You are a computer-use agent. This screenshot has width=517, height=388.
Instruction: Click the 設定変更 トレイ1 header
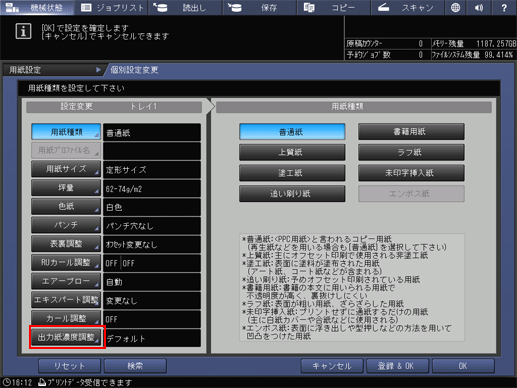(x=114, y=107)
